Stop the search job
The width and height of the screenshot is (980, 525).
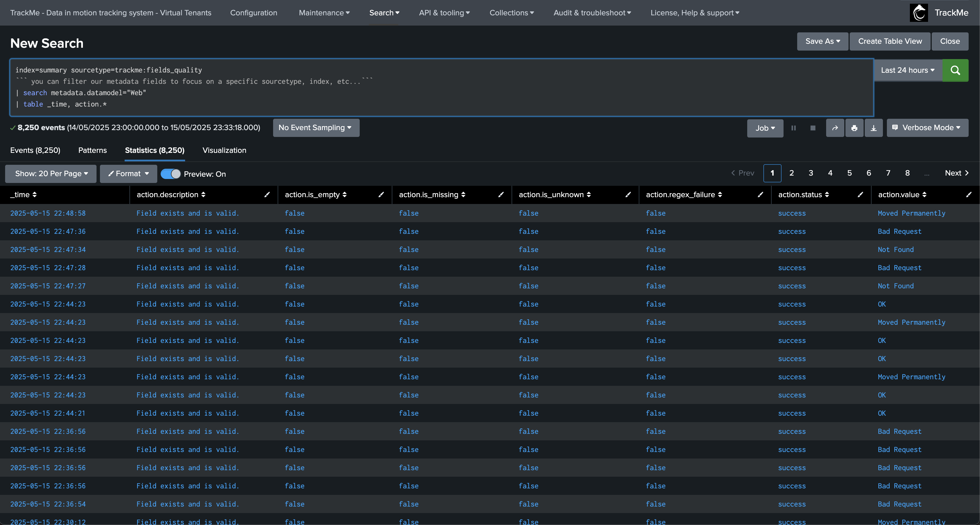click(x=813, y=128)
